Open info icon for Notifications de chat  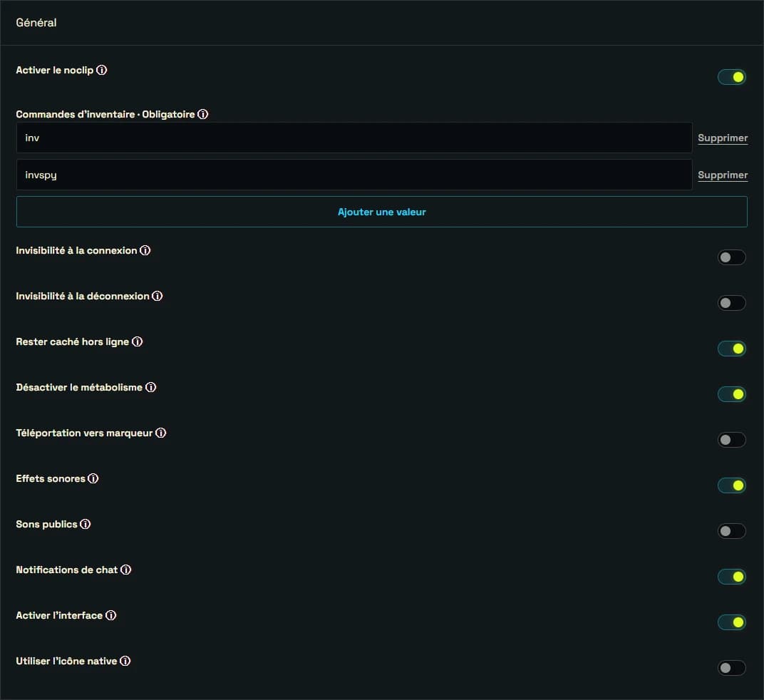coord(125,570)
